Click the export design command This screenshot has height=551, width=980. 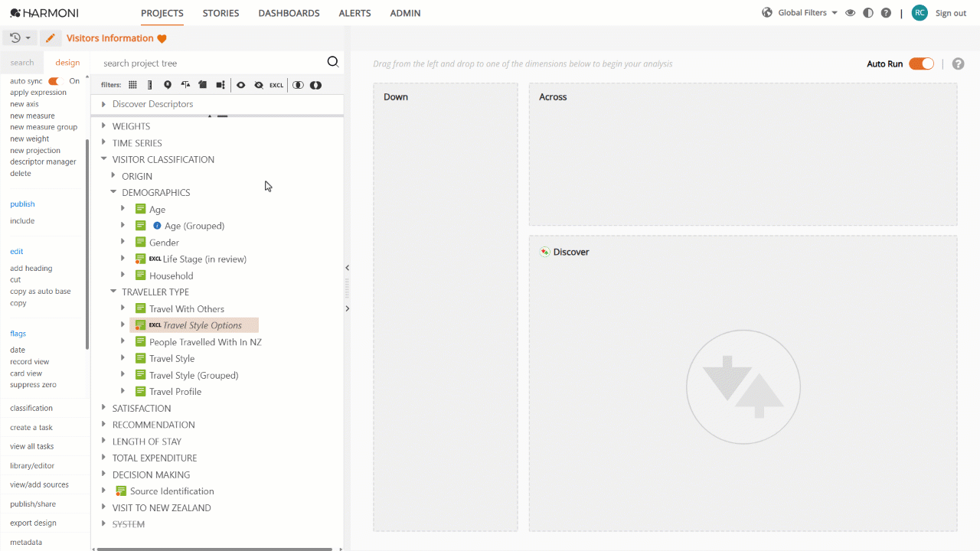coord(33,523)
